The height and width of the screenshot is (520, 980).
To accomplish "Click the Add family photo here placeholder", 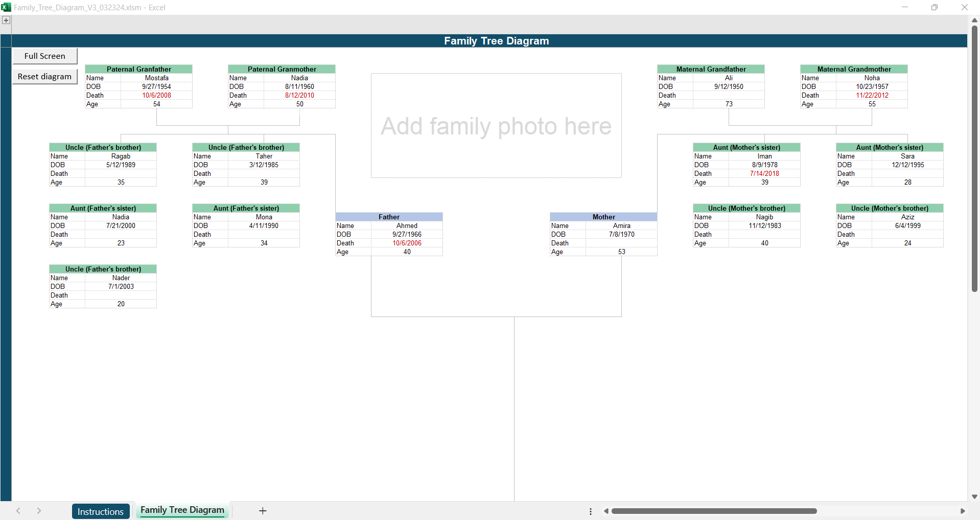I will pos(496,126).
